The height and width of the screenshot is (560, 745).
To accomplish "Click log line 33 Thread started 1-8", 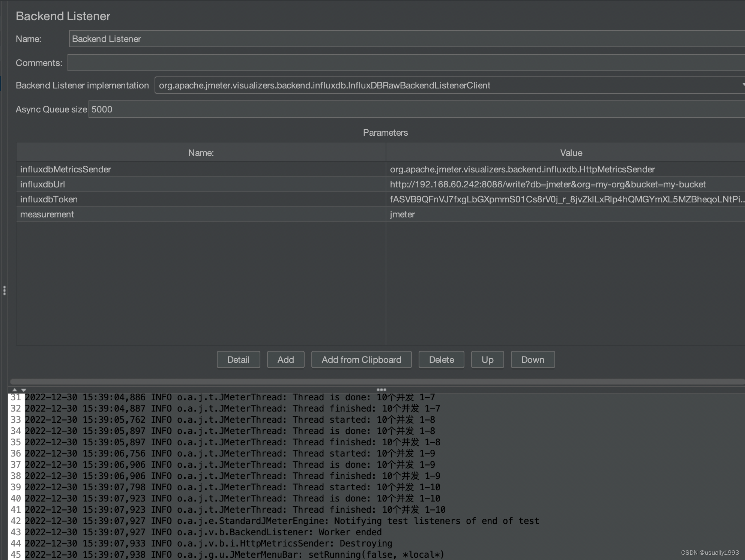I will point(230,419).
